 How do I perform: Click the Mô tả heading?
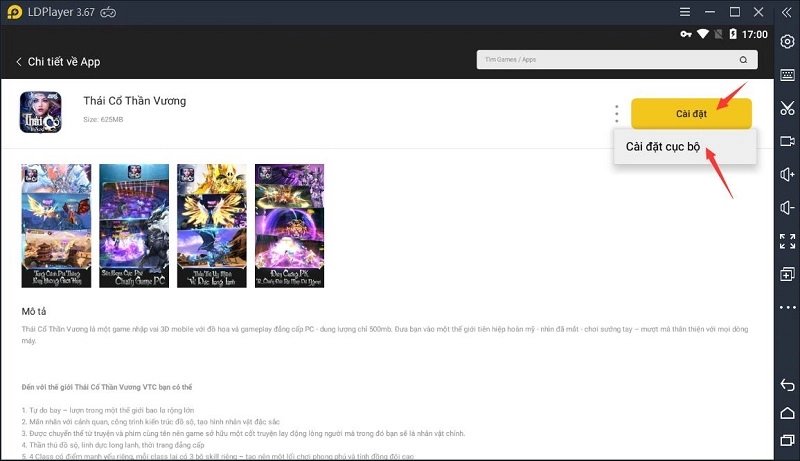pos(34,311)
